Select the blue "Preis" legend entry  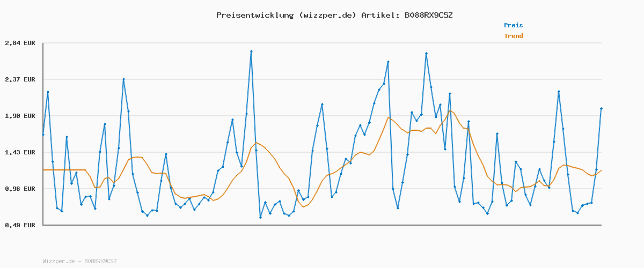[x=513, y=25]
